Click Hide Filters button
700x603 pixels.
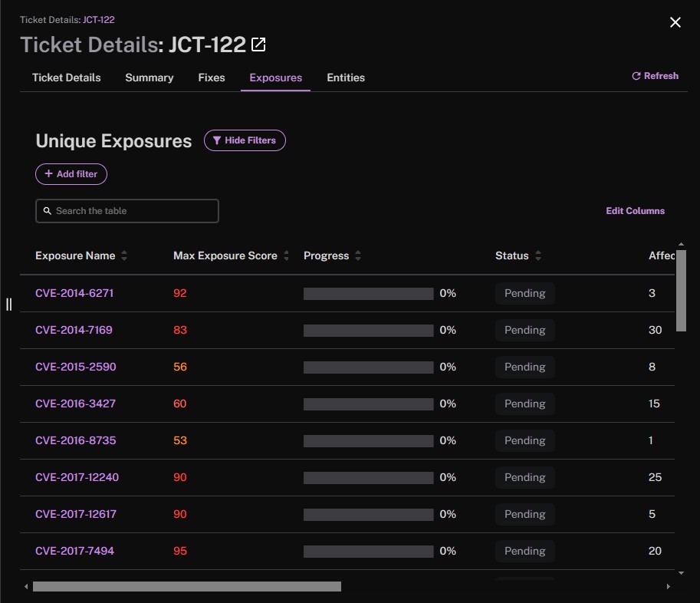coord(245,140)
